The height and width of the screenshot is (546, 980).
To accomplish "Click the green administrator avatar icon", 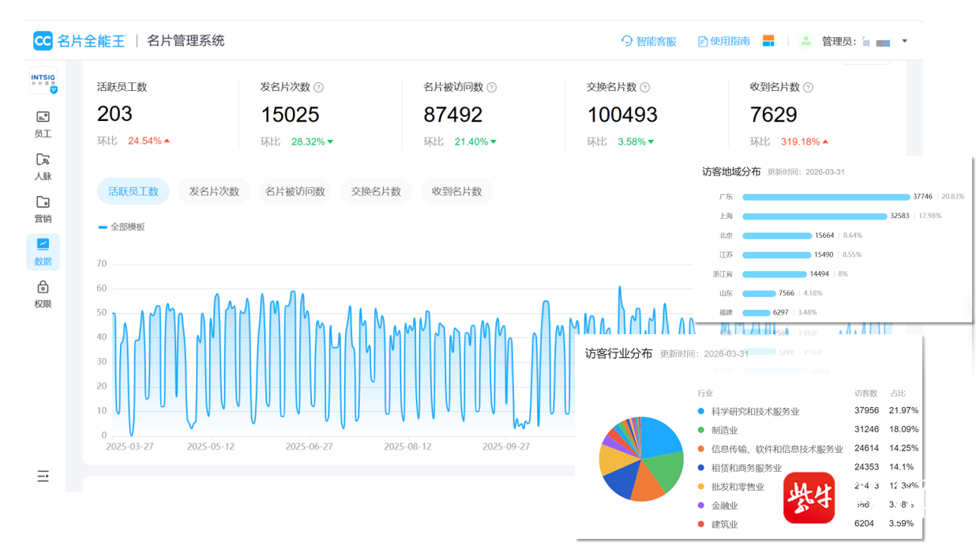I will 805,41.
